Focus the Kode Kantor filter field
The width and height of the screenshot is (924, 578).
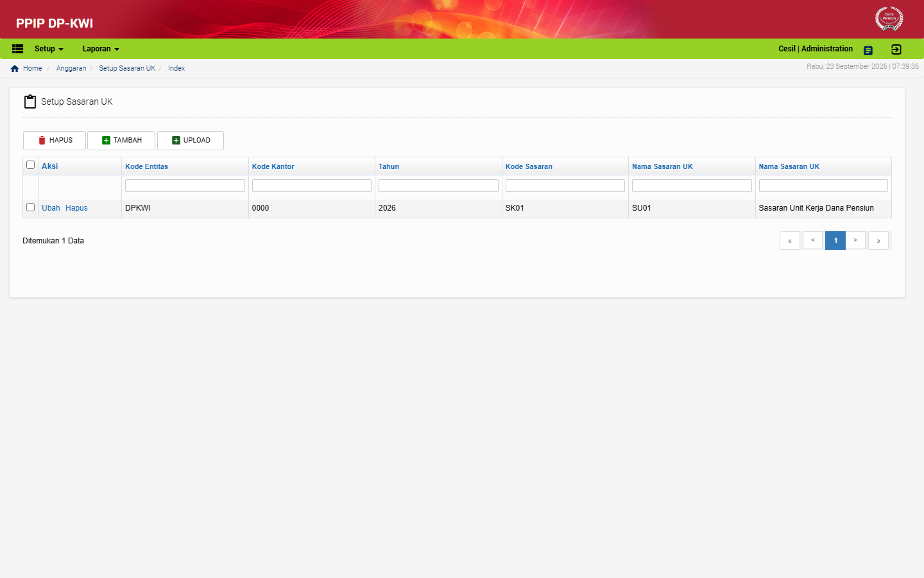pos(312,186)
